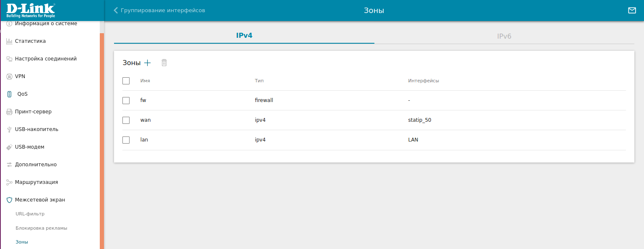Click the D-Link logo
Image resolution: width=644 pixels, height=249 pixels.
[31, 10]
